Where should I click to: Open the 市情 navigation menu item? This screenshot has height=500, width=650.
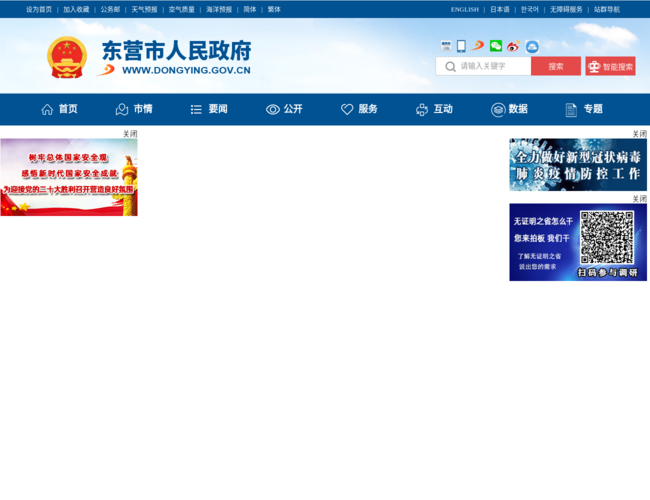coord(134,109)
